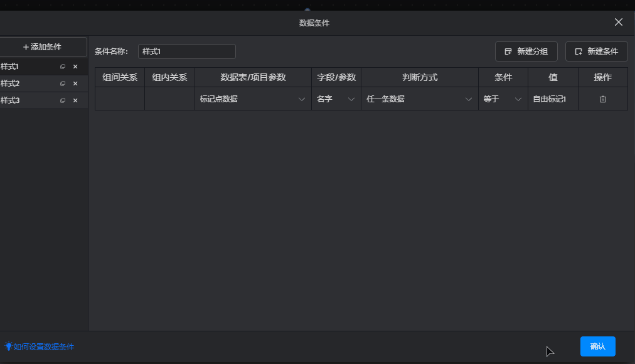Click the 自由标记1 value cell

(553, 99)
